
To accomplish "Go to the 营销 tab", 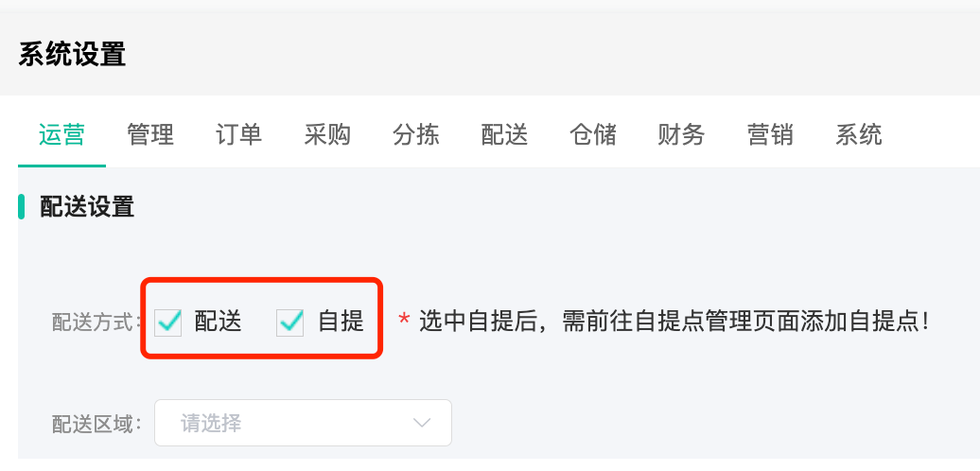I will [x=770, y=134].
